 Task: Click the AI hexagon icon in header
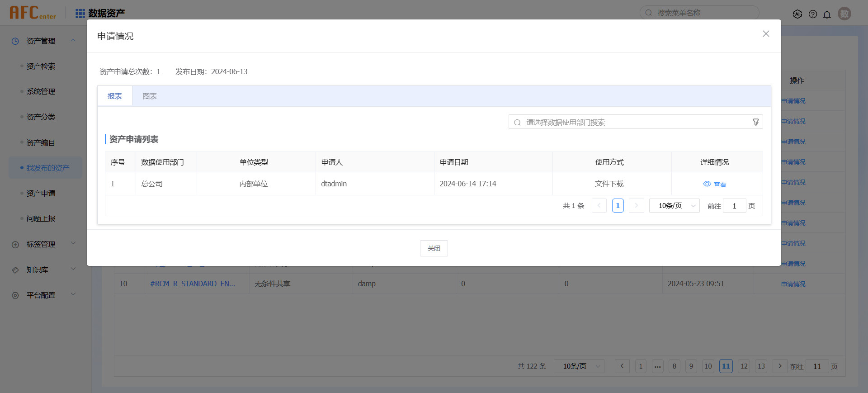[x=797, y=14]
